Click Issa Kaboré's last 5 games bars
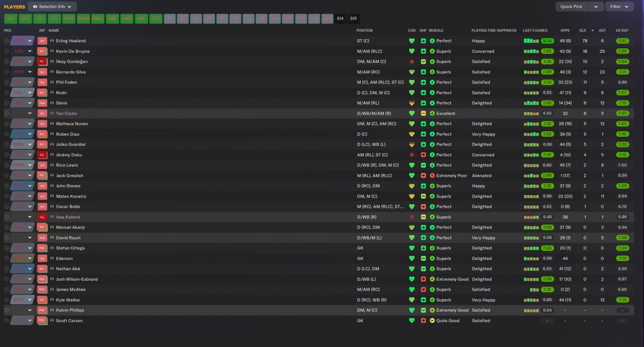Image resolution: width=644 pixels, height=347 pixels. tap(531, 217)
